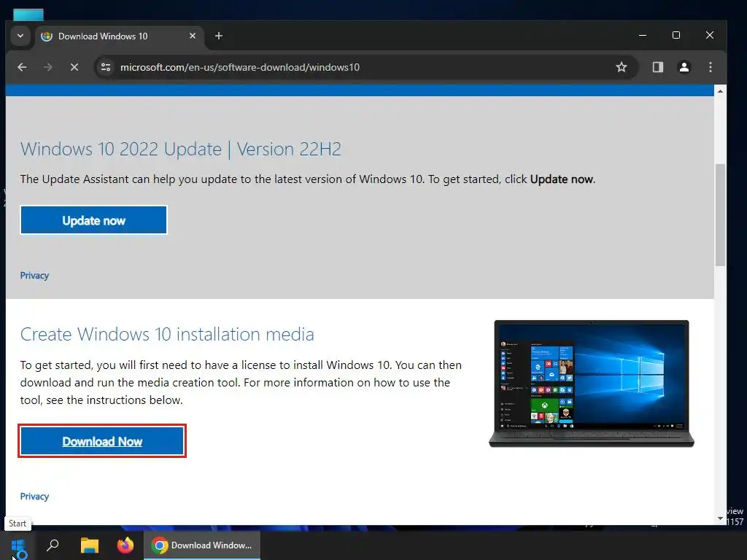Click the forward navigation arrow
Viewport: 747px width, 560px height.
click(47, 67)
